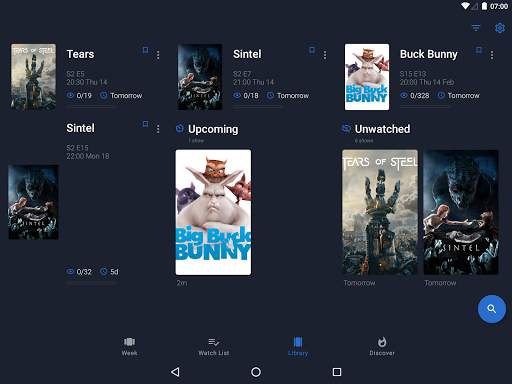This screenshot has width=512, height=384.
Task: Open Sintel poster beside the S2 E15 card
Action: [x=33, y=202]
